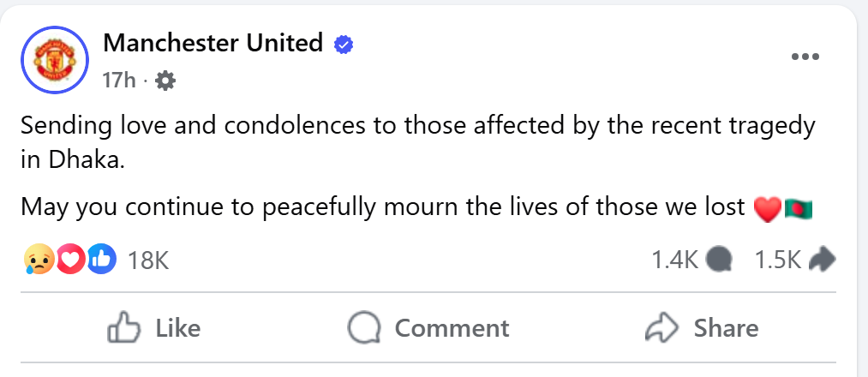This screenshot has width=868, height=377.
Task: Click the grey comment bubble beside 1.4K
Action: [720, 260]
